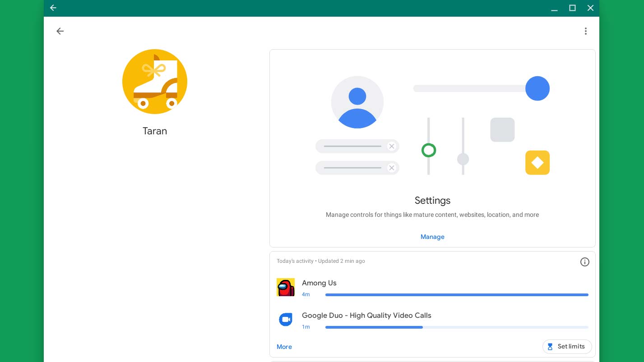The height and width of the screenshot is (362, 644).
Task: Click the Settings illustration image
Action: point(432,125)
